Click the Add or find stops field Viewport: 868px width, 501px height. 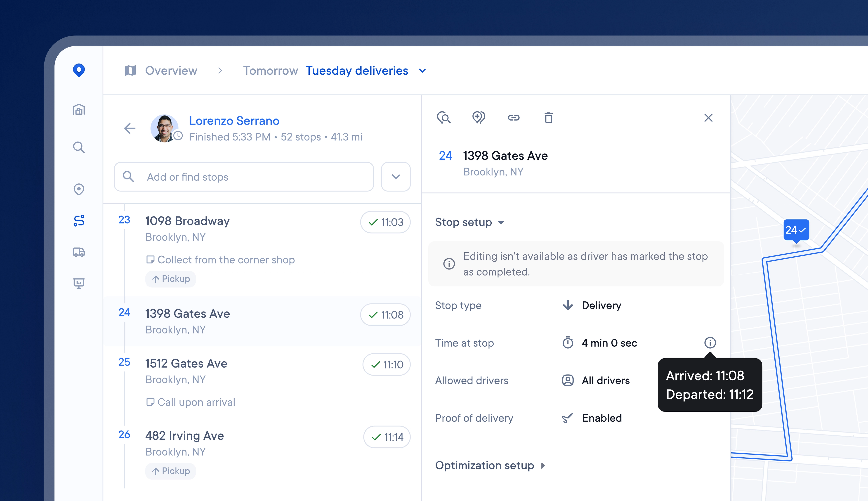pos(244,177)
